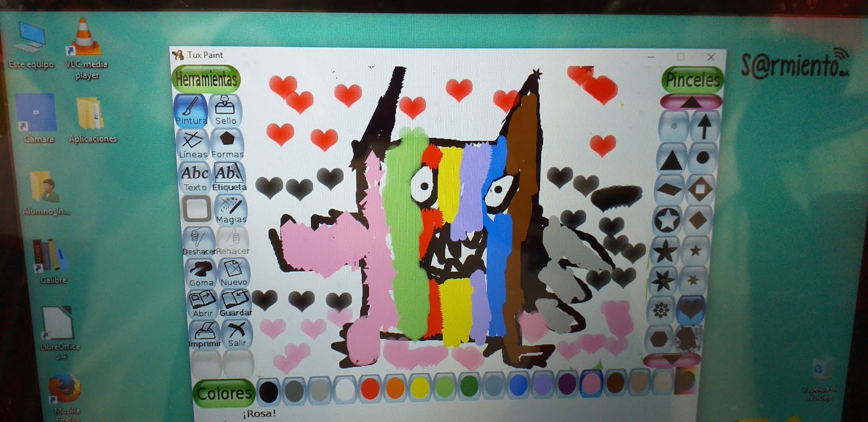Select the small five-point star brush
This screenshot has height=422, width=868.
(x=695, y=251)
